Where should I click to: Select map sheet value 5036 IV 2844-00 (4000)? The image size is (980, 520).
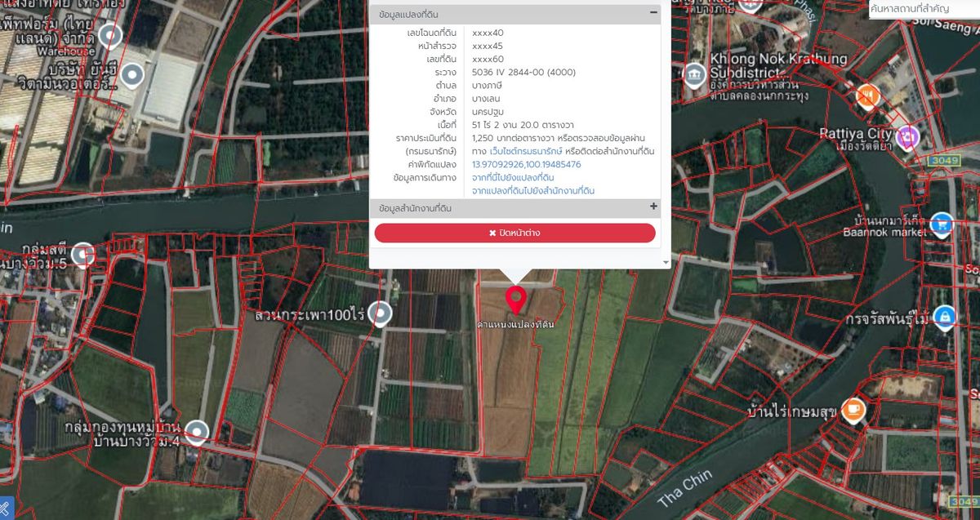coord(523,72)
